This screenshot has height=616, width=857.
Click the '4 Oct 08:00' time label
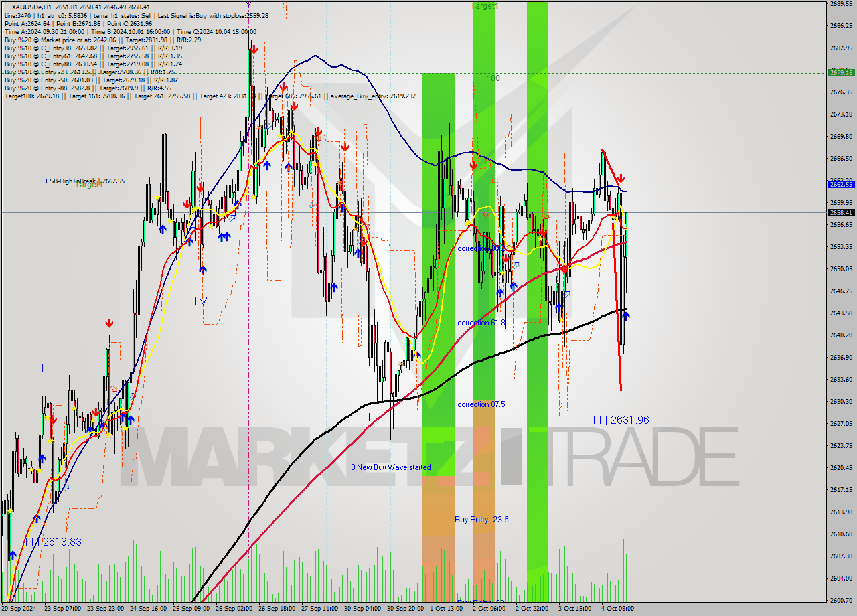coord(619,609)
